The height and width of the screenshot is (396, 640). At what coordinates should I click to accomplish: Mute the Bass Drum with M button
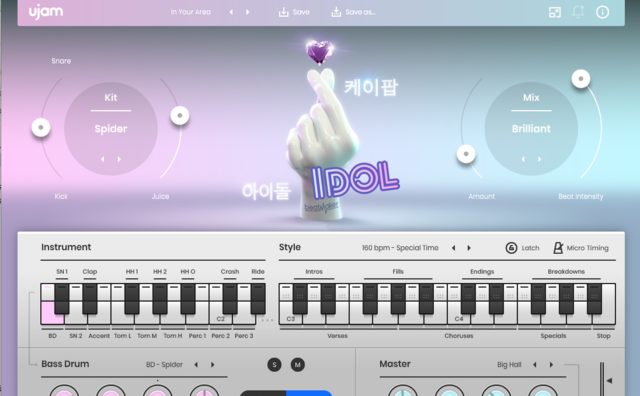(x=298, y=365)
